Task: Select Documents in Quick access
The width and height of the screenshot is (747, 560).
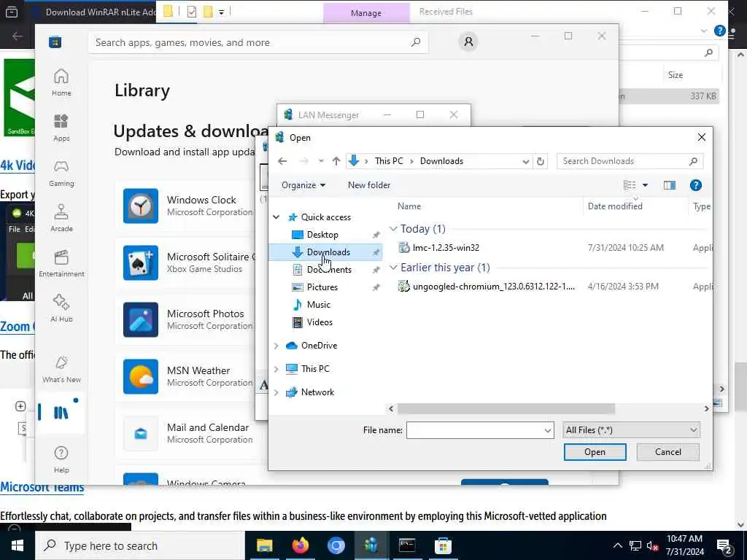Action: pyautogui.click(x=329, y=270)
